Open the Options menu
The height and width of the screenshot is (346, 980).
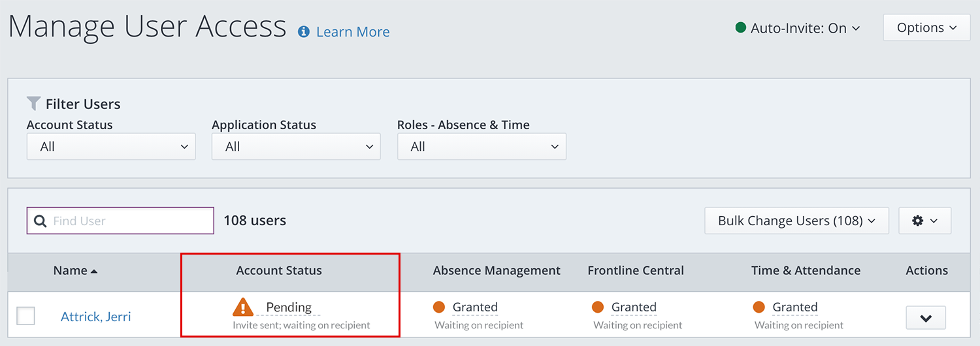click(926, 28)
